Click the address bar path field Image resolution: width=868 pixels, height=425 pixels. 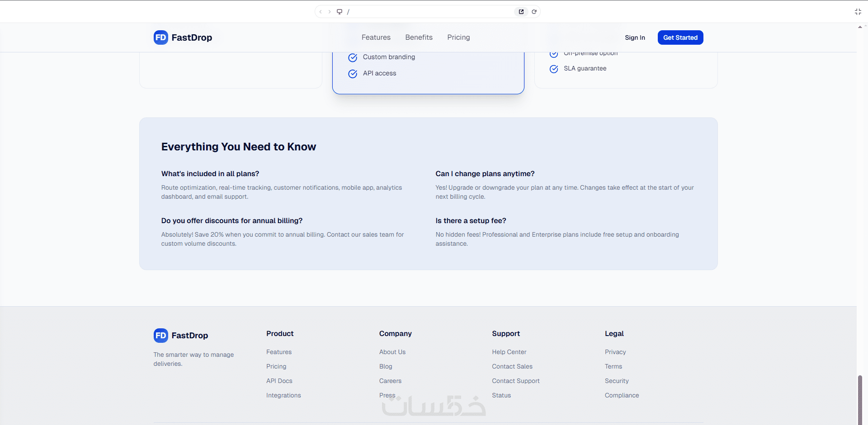[x=427, y=12]
